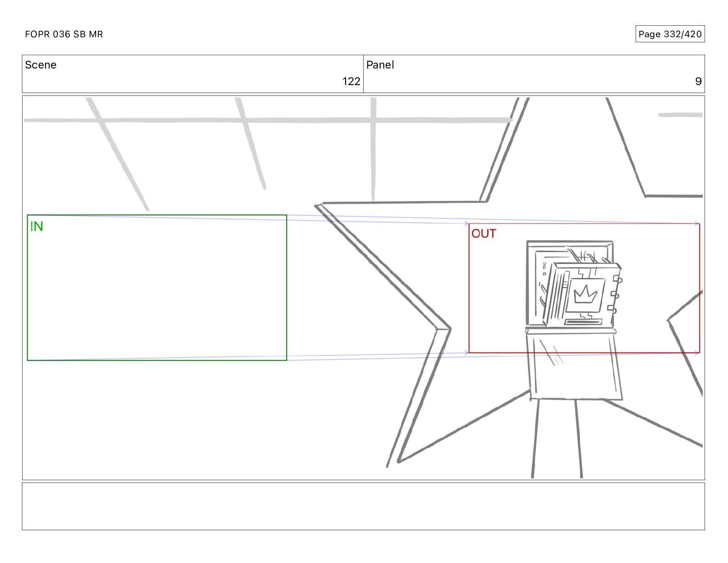Select scene number 122
This screenshot has height=563, width=728.
click(351, 81)
